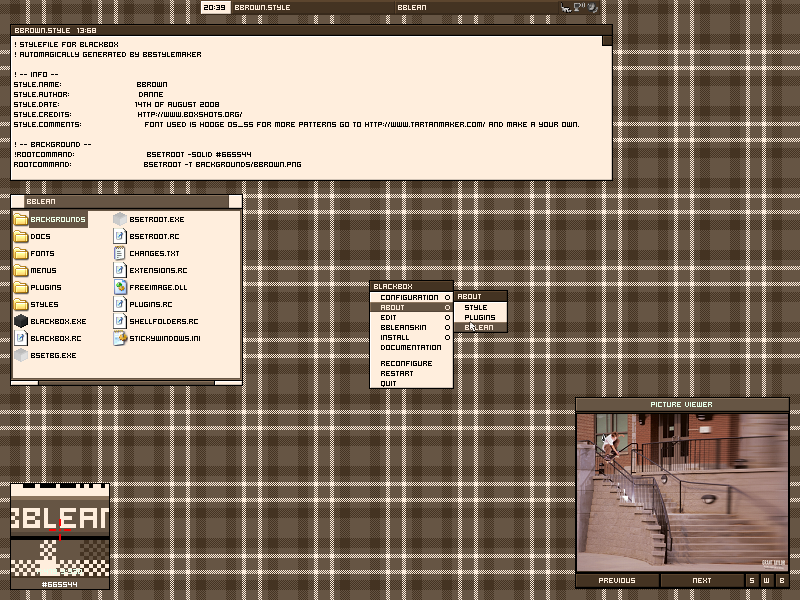Select the shellfolders.rc file icon

(120, 321)
